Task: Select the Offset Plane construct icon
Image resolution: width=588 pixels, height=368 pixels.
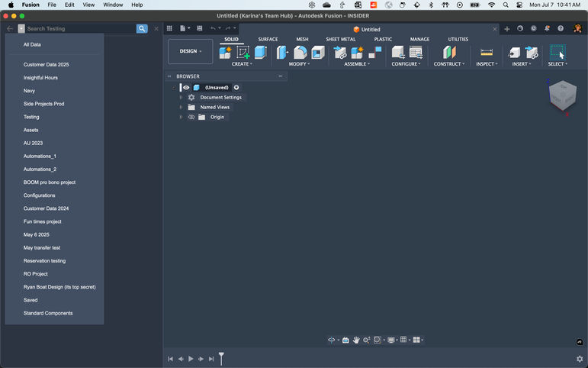Action: click(449, 53)
